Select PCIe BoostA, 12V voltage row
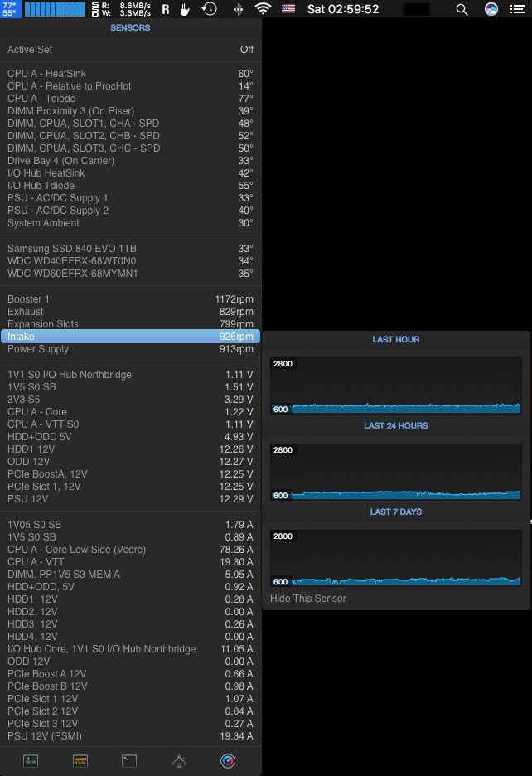The height and width of the screenshot is (776, 532). 131,474
